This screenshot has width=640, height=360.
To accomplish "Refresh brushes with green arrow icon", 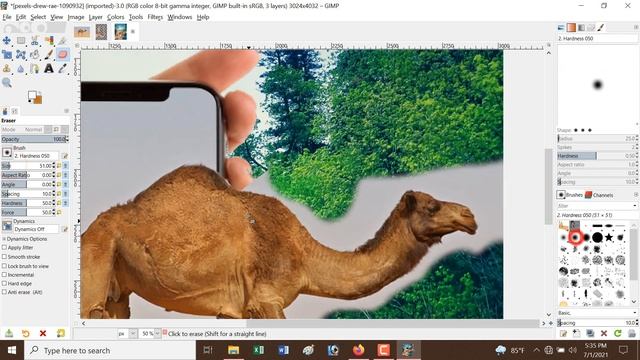I will pos(618,333).
